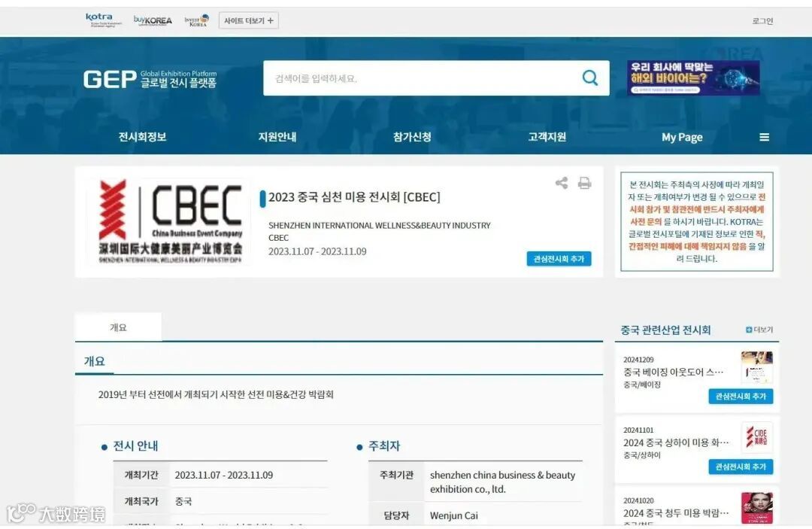Open the Invest Korea logo link
Viewport: 812px width, 529px height.
pos(197,21)
